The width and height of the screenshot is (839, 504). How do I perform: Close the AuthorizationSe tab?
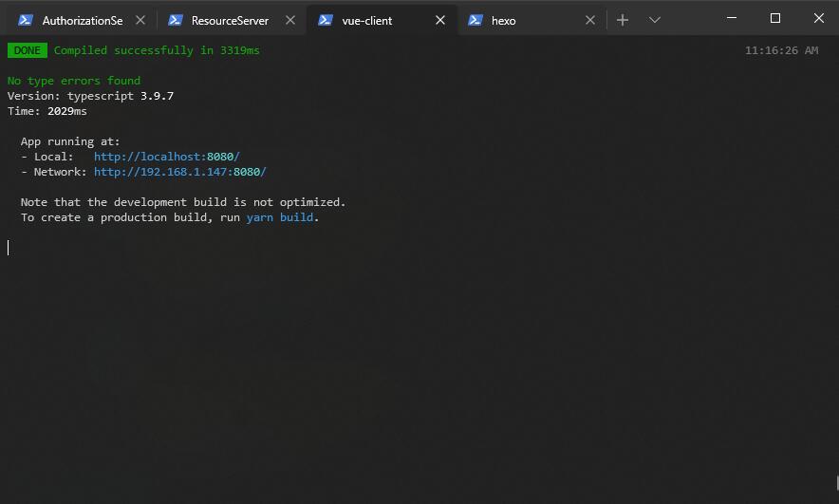(x=140, y=20)
